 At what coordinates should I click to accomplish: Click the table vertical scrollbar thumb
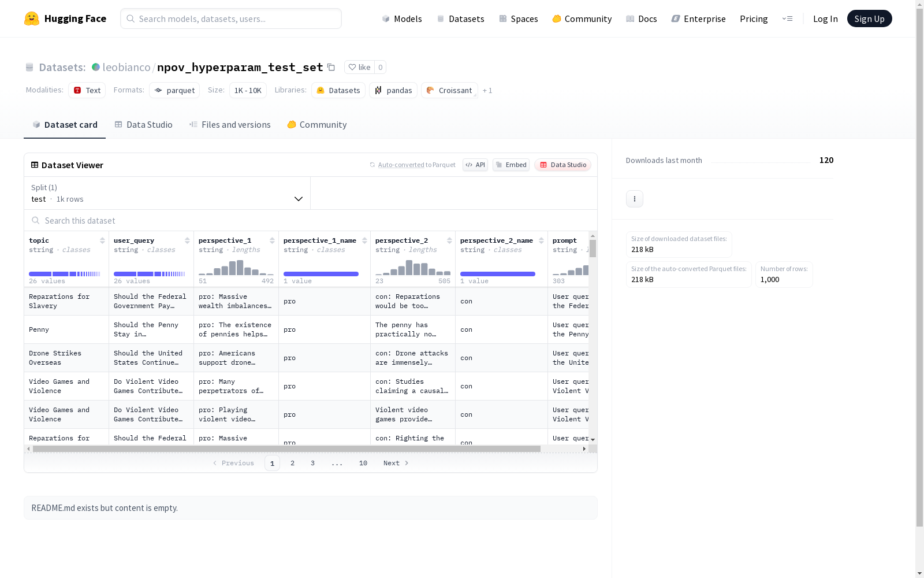pyautogui.click(x=593, y=249)
